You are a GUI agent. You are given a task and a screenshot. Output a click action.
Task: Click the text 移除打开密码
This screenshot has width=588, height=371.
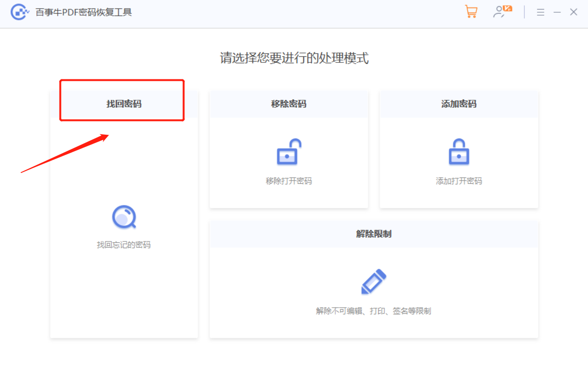pos(289,181)
